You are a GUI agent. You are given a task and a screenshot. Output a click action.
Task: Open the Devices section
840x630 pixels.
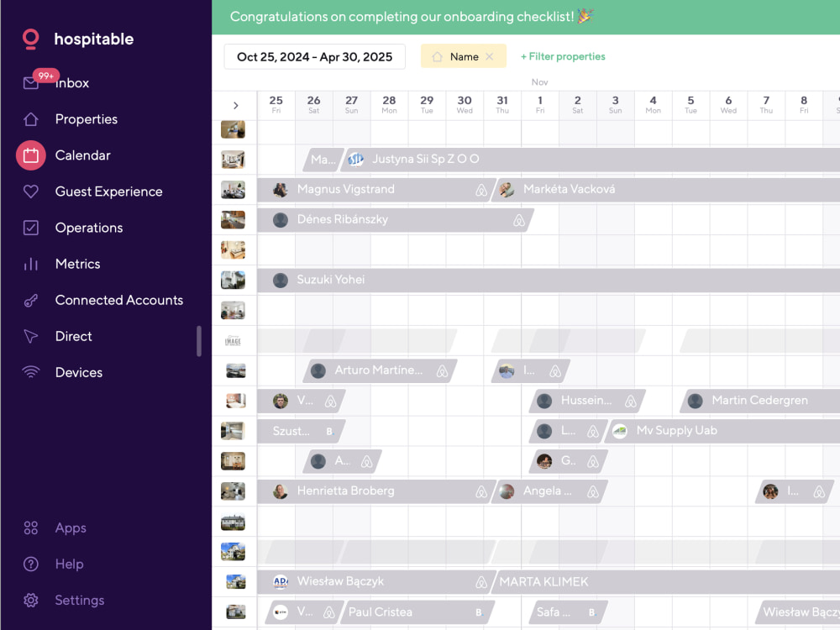[x=79, y=372]
